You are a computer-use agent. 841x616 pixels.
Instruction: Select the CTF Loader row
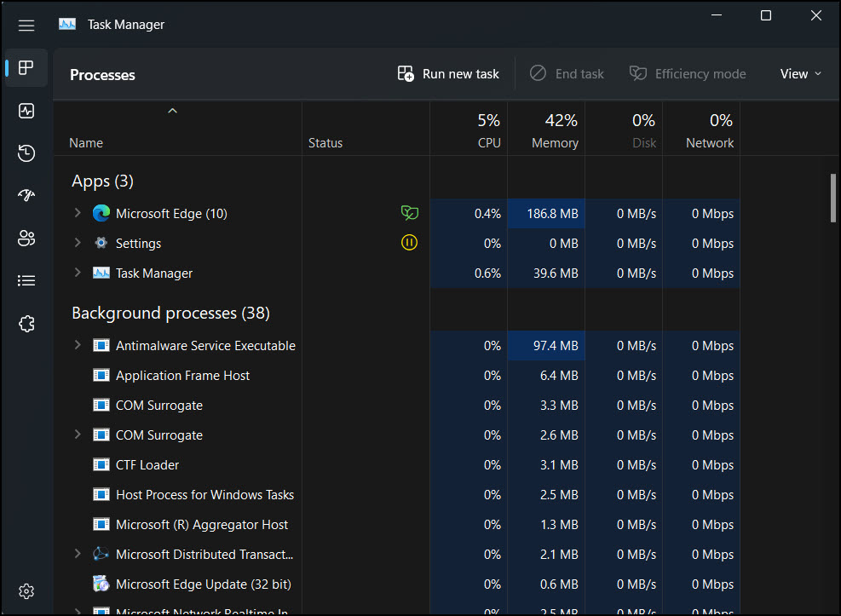(x=396, y=465)
